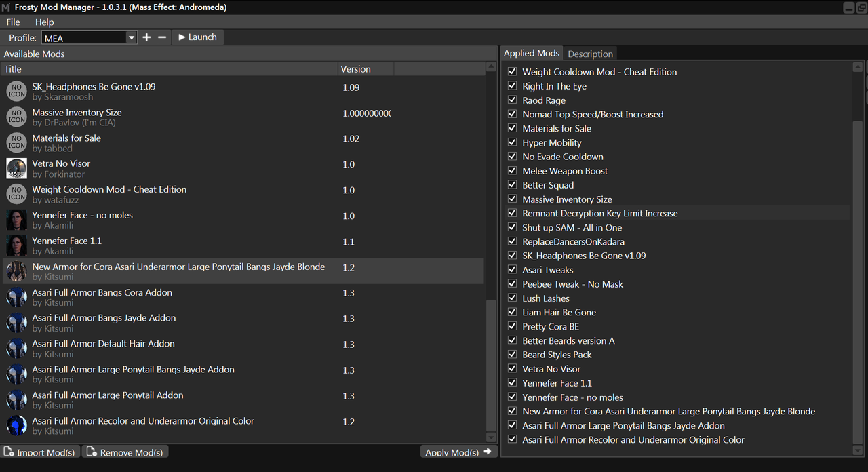Launch the game with the Launch button
Viewport: 868px width, 472px height.
coord(197,37)
